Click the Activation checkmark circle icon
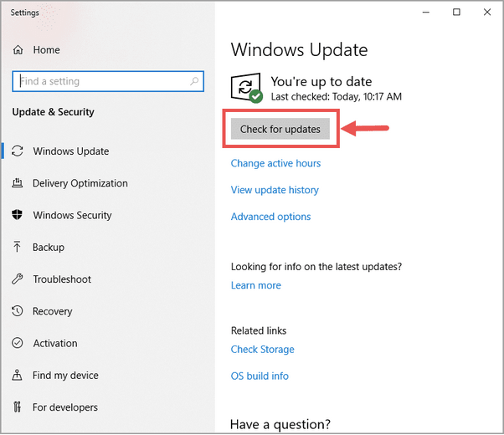The image size is (504, 435). click(18, 343)
